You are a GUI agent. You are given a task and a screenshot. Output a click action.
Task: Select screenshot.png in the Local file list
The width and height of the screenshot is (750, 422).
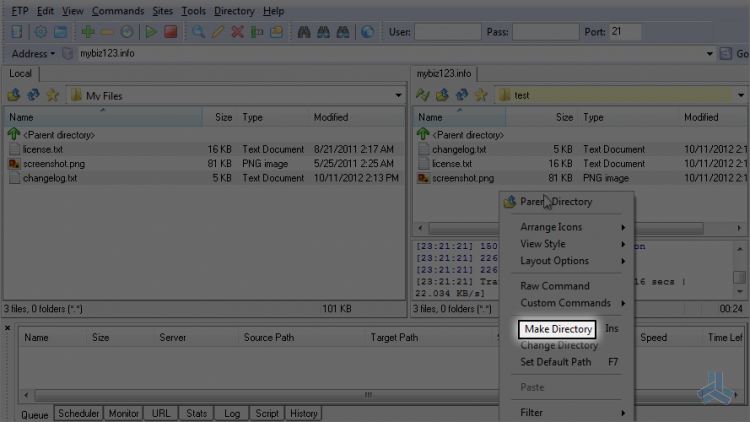[54, 164]
